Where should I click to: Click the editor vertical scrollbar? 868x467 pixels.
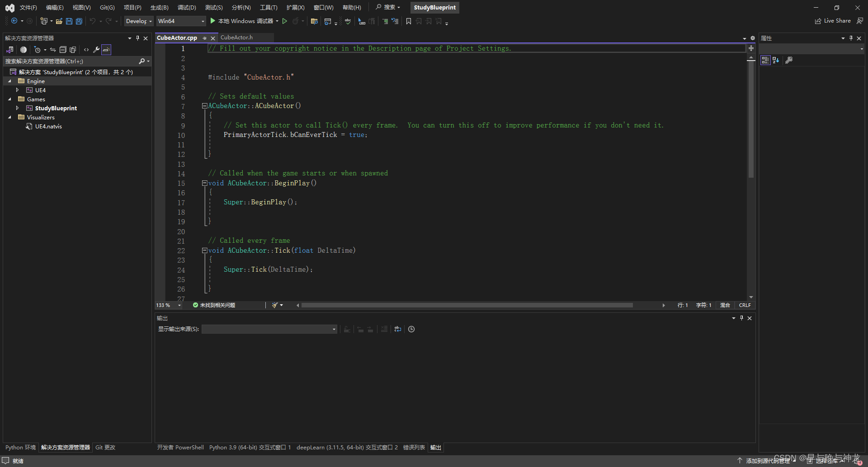pyautogui.click(x=751, y=119)
